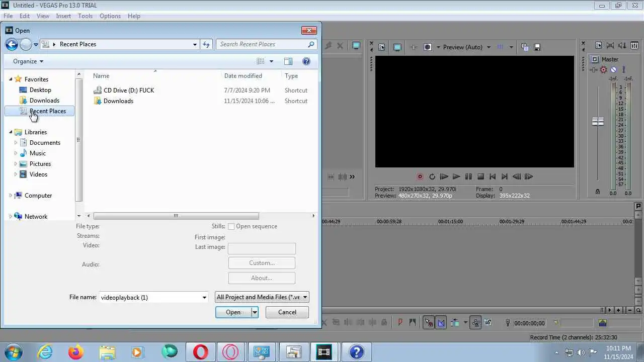
Task: Open the File menu
Action: click(8, 16)
